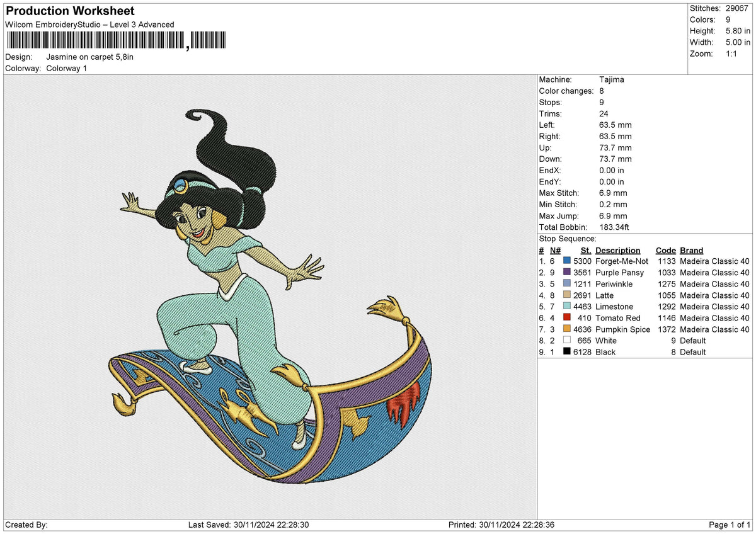Click the Total Bobbin value 183.34ft
Screen dimensions: 756x534
pyautogui.click(x=615, y=227)
